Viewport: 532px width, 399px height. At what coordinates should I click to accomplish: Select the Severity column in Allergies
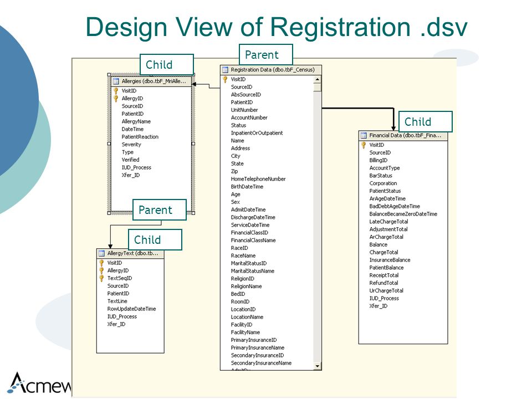coord(131,145)
